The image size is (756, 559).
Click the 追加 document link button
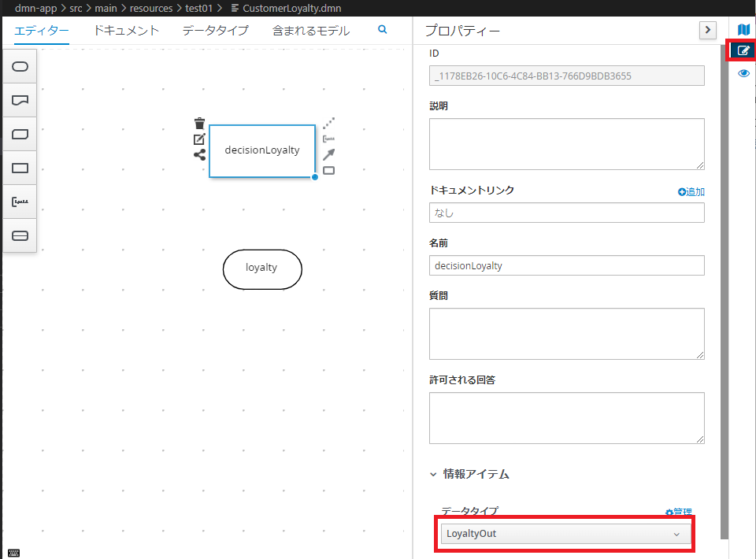click(691, 192)
